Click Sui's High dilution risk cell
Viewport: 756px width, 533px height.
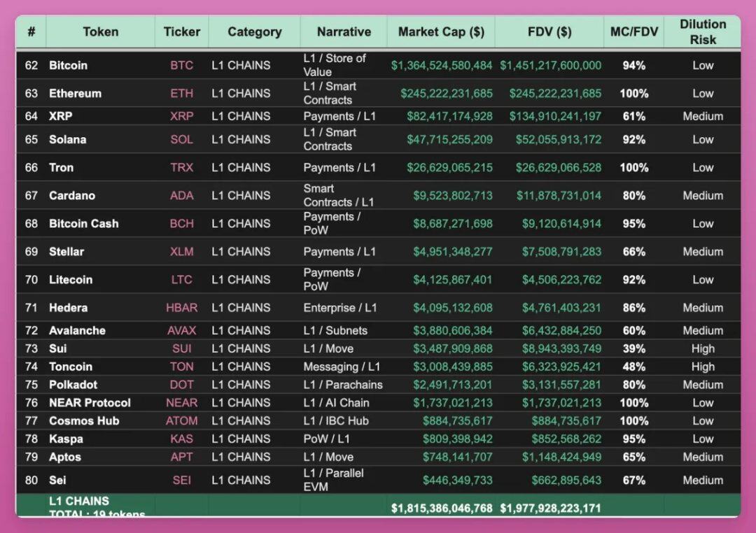pyautogui.click(x=703, y=348)
